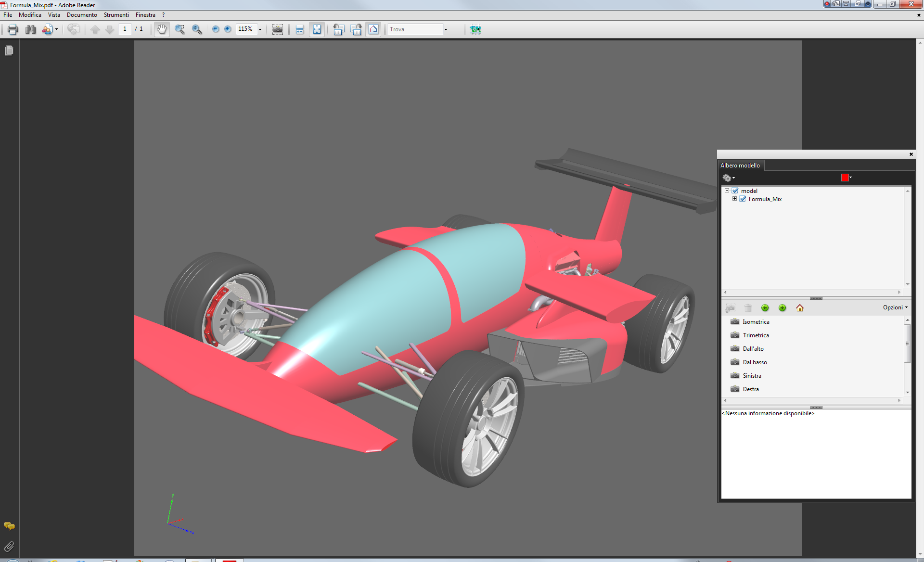The width and height of the screenshot is (924, 562).
Task: Scroll the view presets panel down
Action: click(x=908, y=393)
